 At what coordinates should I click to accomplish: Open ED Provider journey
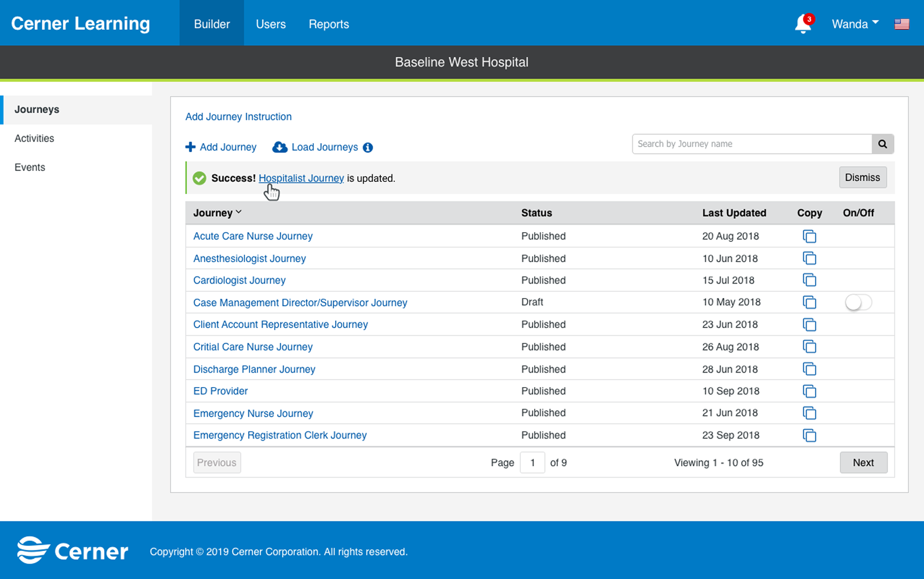[220, 391]
